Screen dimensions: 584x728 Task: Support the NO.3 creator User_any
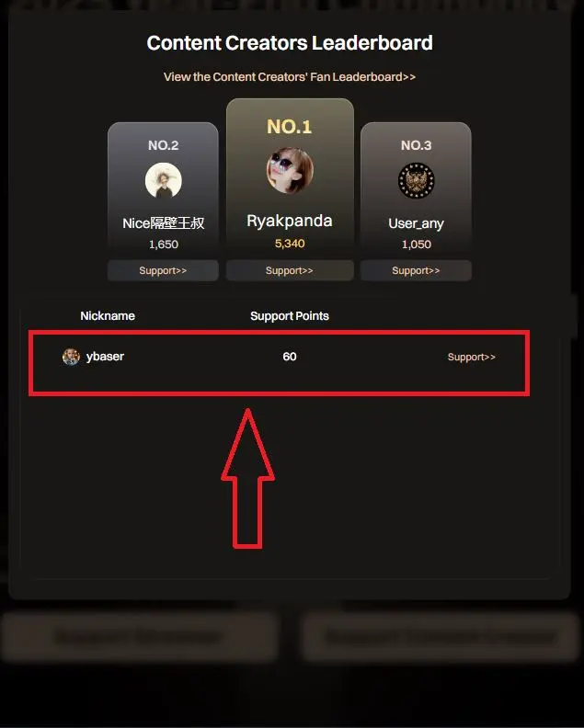pos(416,270)
